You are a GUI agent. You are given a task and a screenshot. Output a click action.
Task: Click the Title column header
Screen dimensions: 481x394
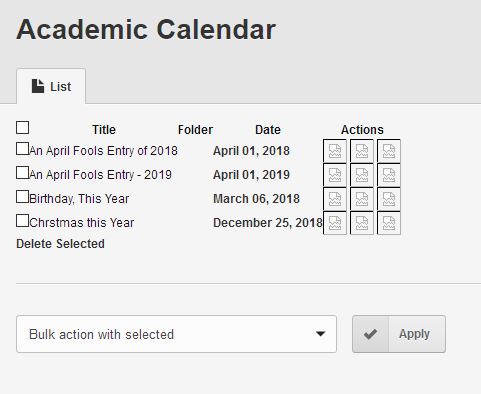tap(104, 130)
